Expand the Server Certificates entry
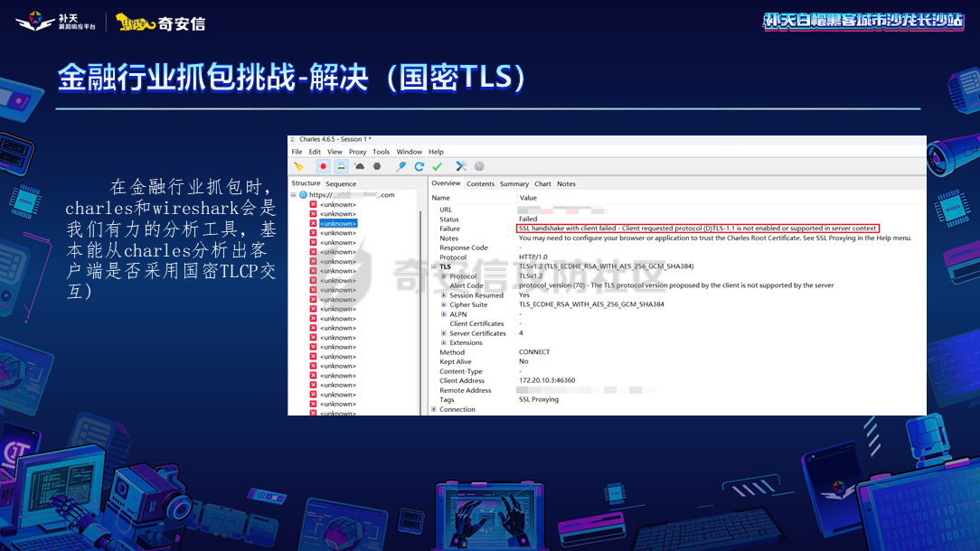Screen dimensions: 980x551 tap(444, 332)
